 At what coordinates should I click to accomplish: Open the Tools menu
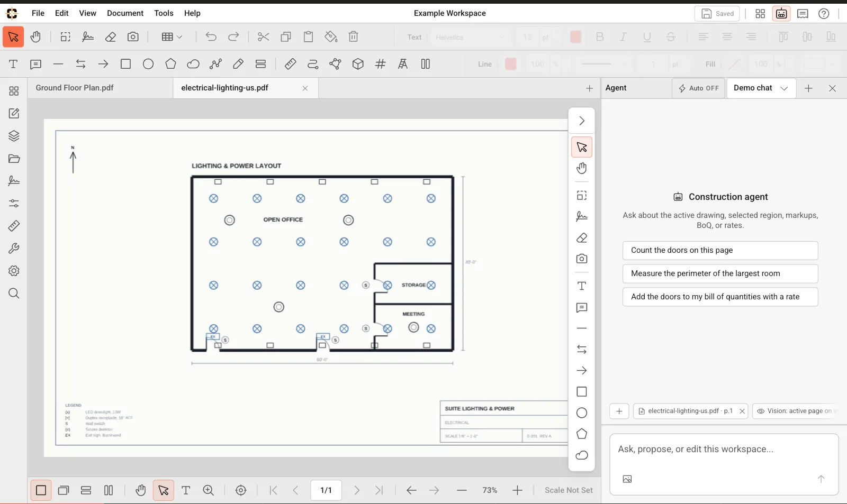[164, 13]
